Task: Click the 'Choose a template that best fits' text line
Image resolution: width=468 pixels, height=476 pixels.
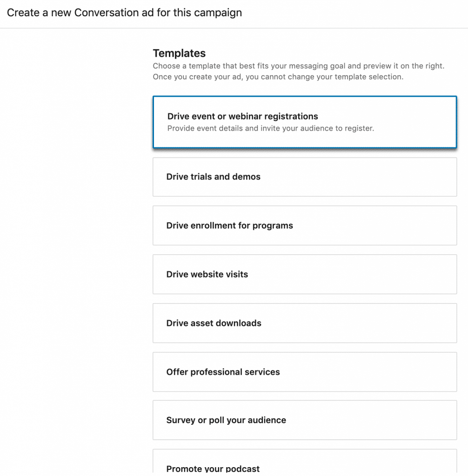Action: 298,66
